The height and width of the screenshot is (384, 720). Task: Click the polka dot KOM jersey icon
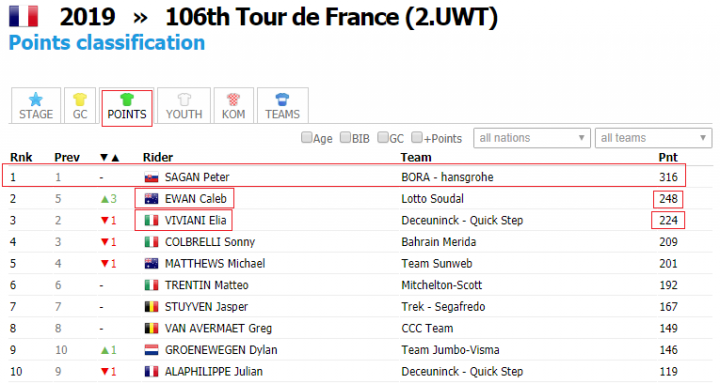pos(233,99)
